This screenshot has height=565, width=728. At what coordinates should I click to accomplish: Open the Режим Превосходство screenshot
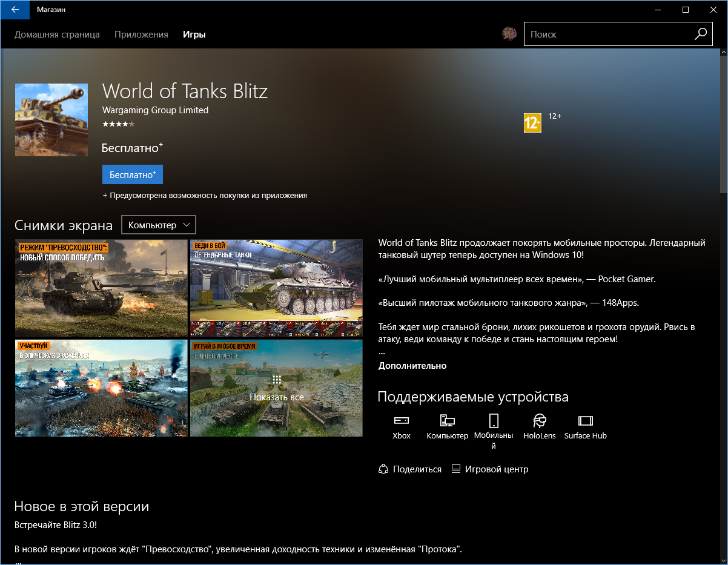[101, 288]
